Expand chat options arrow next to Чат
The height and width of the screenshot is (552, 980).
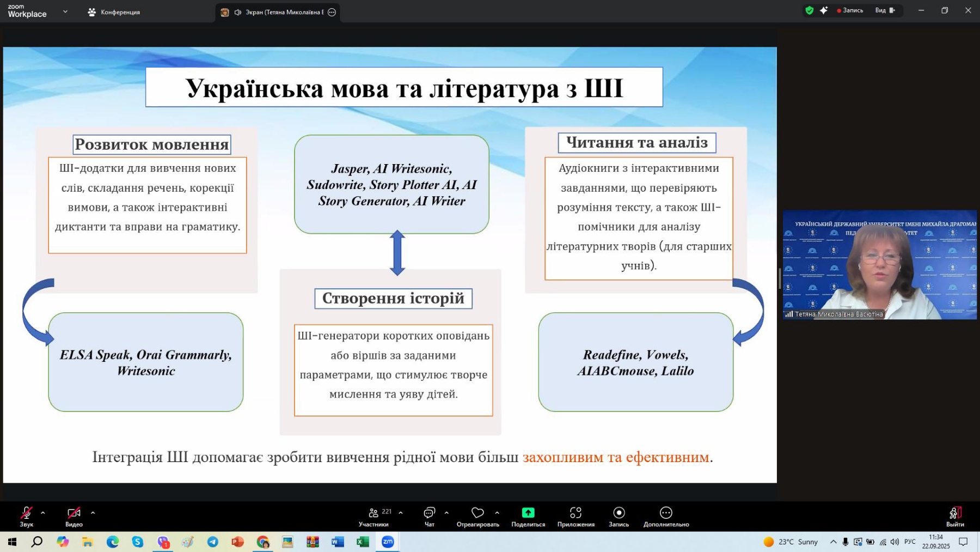tap(446, 513)
